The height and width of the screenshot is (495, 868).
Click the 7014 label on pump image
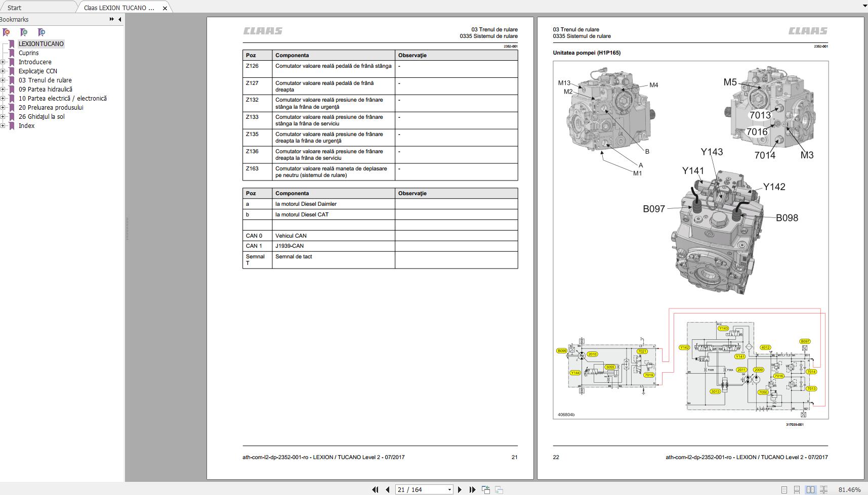(x=765, y=155)
